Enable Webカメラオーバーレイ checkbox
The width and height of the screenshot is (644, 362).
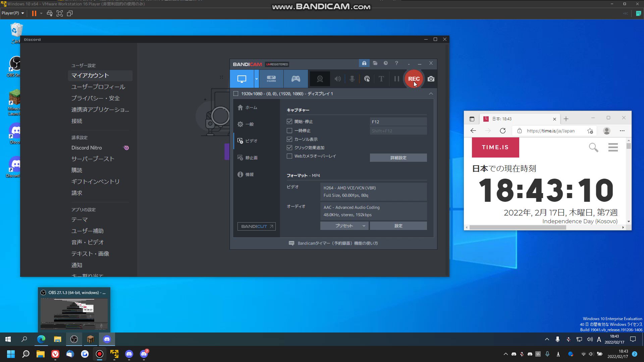point(289,156)
